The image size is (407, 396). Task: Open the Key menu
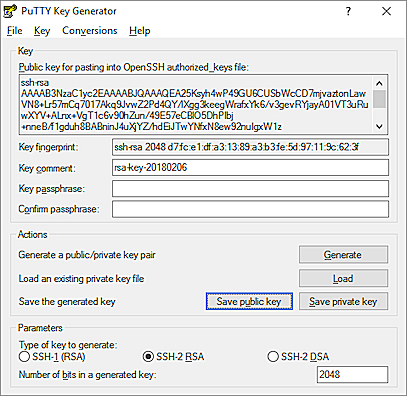42,31
